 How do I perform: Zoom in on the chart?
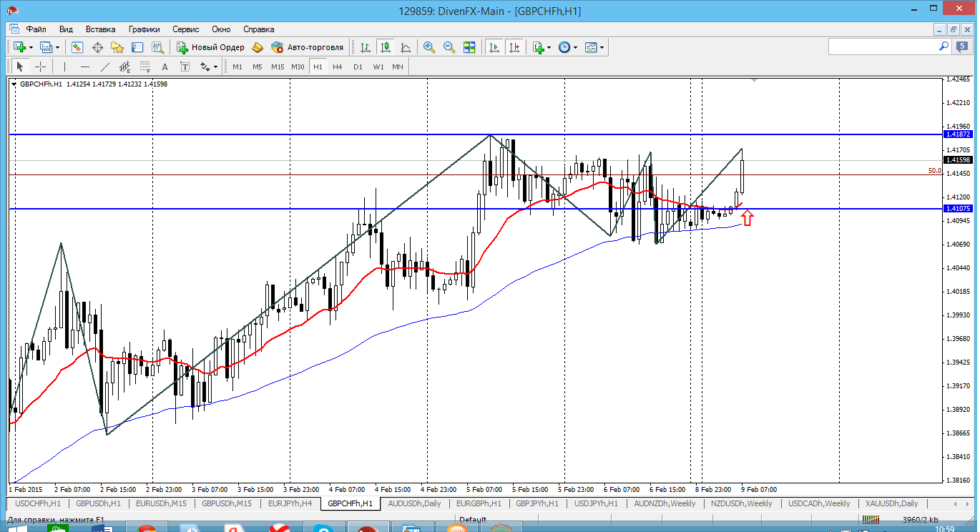click(429, 47)
